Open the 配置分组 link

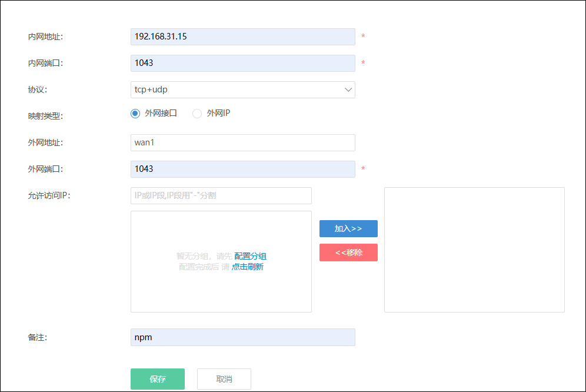click(x=251, y=256)
